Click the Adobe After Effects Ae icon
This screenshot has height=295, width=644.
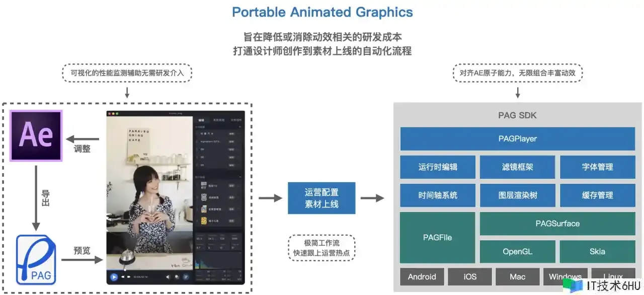click(x=36, y=135)
